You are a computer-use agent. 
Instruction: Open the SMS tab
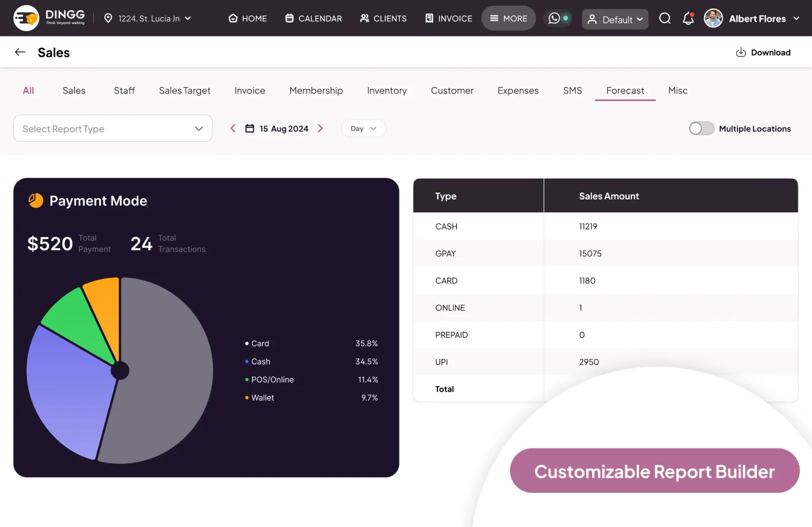click(572, 90)
